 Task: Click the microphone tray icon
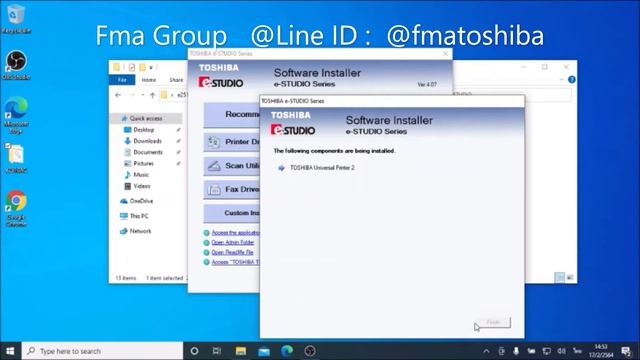point(516,351)
